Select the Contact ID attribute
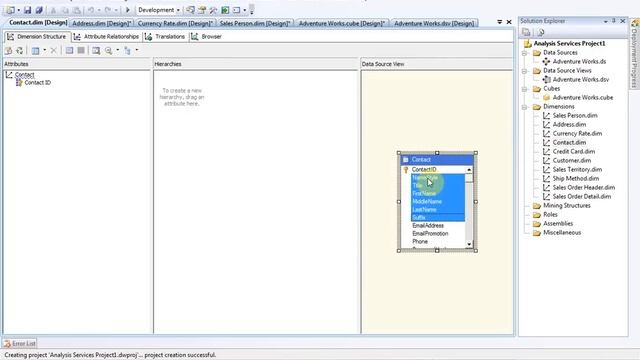This screenshot has width=640, height=360. pos(38,82)
